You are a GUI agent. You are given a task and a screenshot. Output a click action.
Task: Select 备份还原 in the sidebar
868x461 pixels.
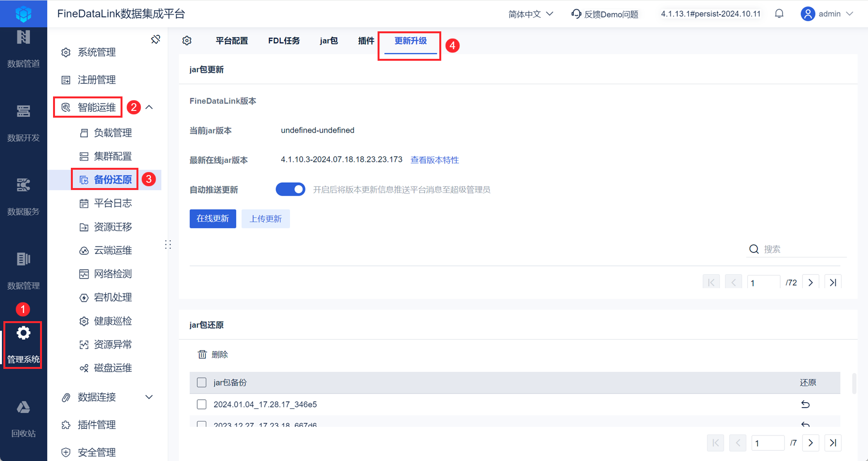113,180
